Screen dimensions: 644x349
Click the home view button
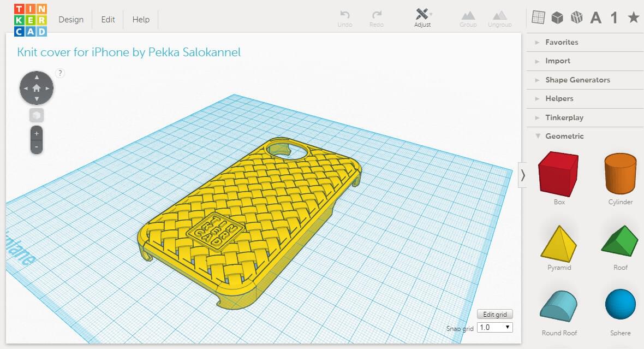37,87
